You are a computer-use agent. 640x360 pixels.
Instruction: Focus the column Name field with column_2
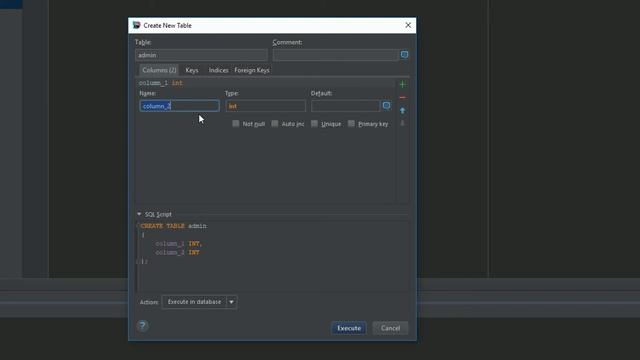coord(179,106)
